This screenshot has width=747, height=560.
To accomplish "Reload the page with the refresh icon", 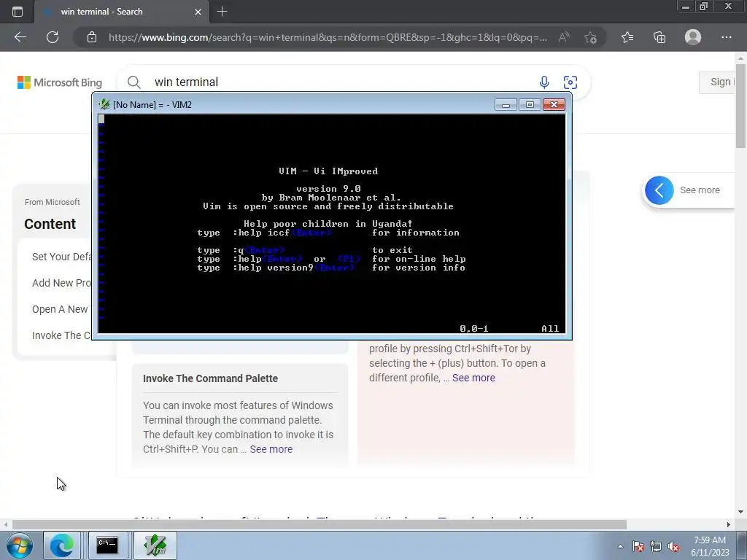I will (x=53, y=37).
